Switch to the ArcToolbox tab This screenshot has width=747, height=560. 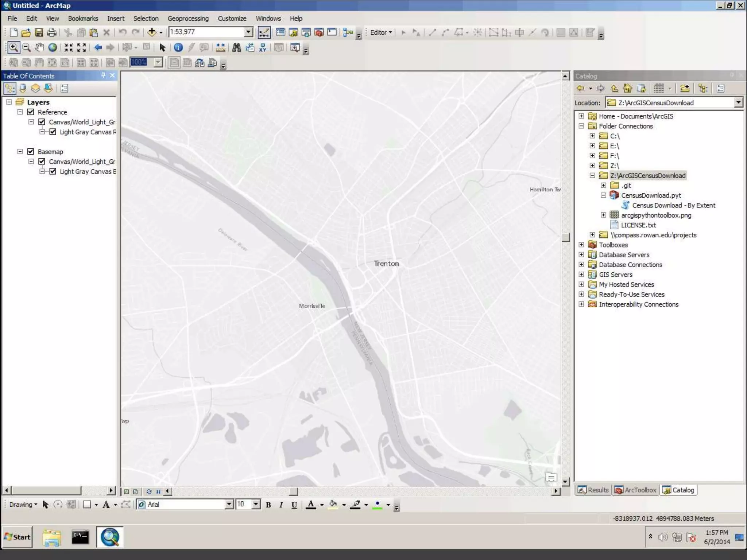point(635,490)
